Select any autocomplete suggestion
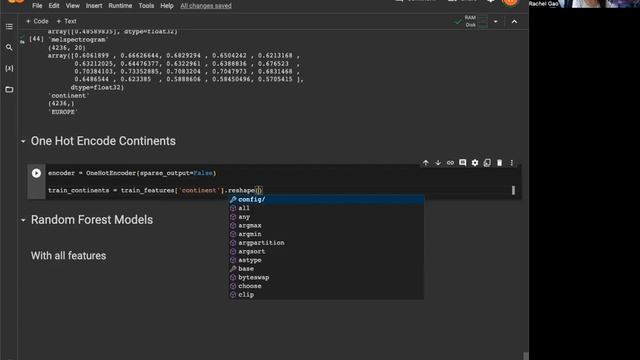Image resolution: width=640 pixels, height=360 pixels. [326, 217]
